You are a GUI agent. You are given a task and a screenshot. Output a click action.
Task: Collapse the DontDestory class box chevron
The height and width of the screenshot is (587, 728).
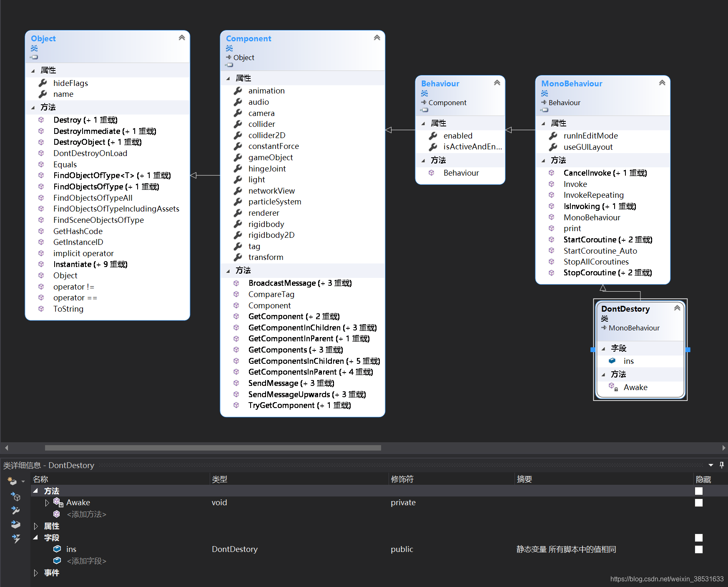pos(677,308)
